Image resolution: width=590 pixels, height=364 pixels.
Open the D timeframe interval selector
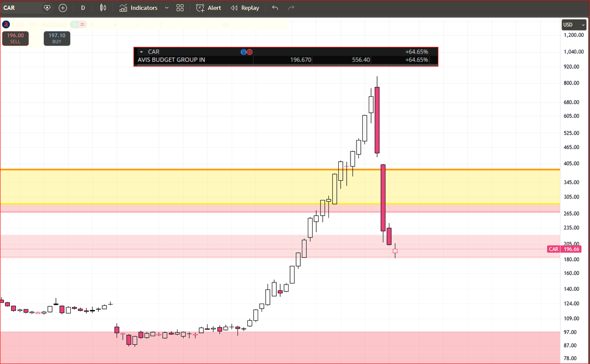[83, 8]
